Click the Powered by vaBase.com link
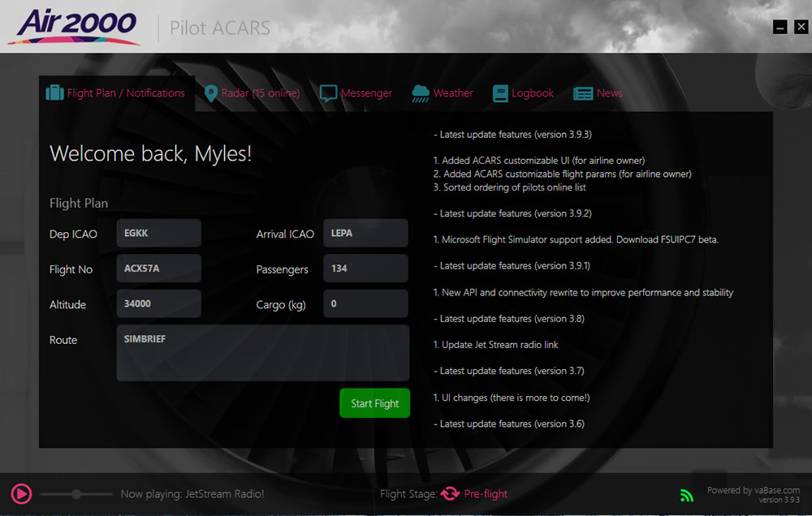The width and height of the screenshot is (812, 516). coord(754,489)
